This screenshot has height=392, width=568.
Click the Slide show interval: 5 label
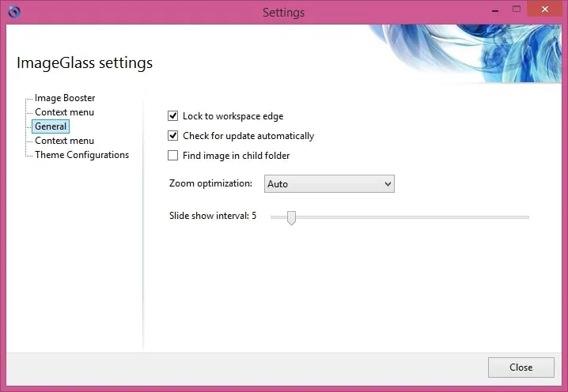[x=213, y=216]
